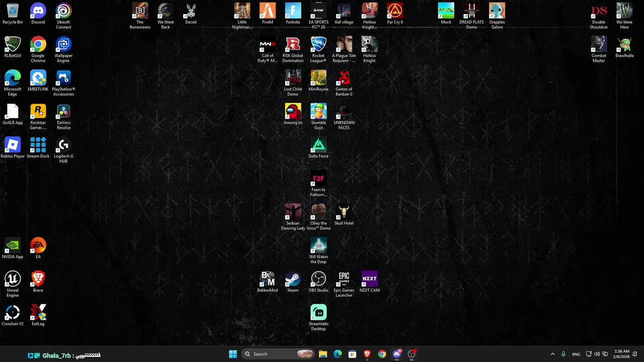Select the NZXT CAM icon
Viewport: 644px width, 362px height.
pyautogui.click(x=370, y=282)
